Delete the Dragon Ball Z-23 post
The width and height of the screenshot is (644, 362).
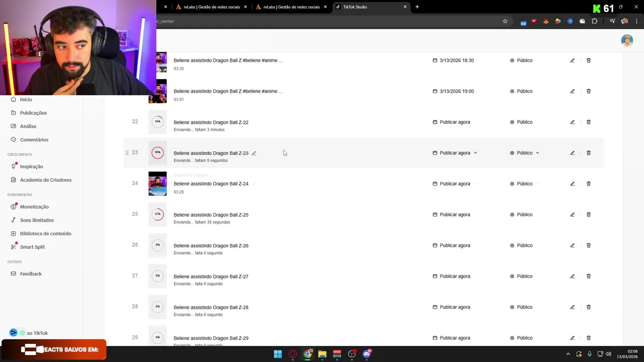tap(589, 153)
